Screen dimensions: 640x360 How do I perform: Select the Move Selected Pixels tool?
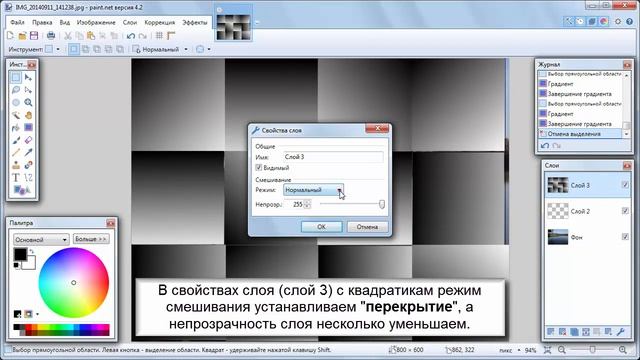click(x=28, y=77)
